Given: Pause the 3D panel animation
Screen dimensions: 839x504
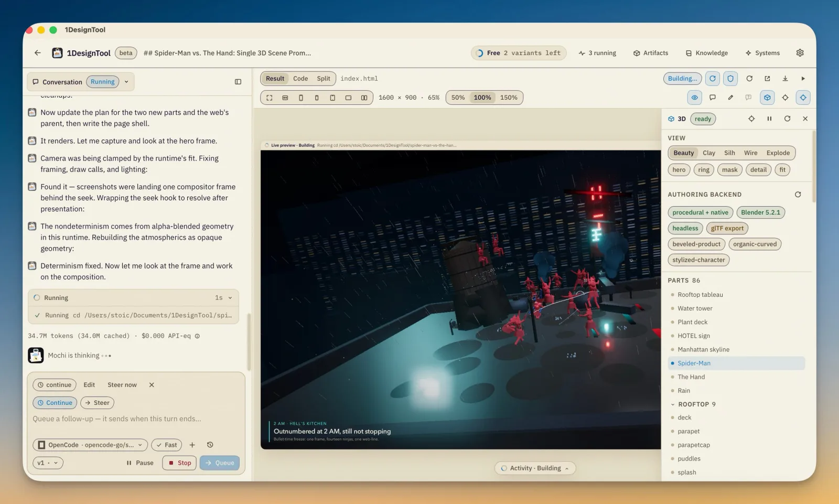Looking at the screenshot, I should 769,119.
